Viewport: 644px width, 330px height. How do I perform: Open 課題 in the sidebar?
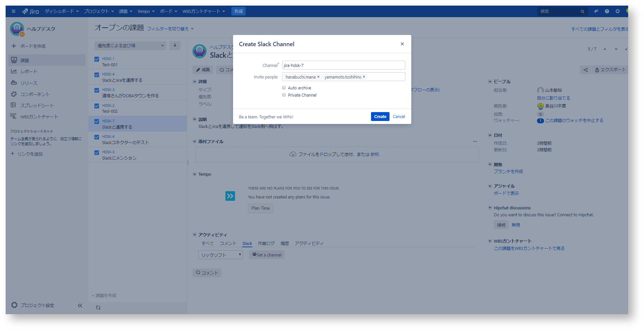(x=47, y=60)
